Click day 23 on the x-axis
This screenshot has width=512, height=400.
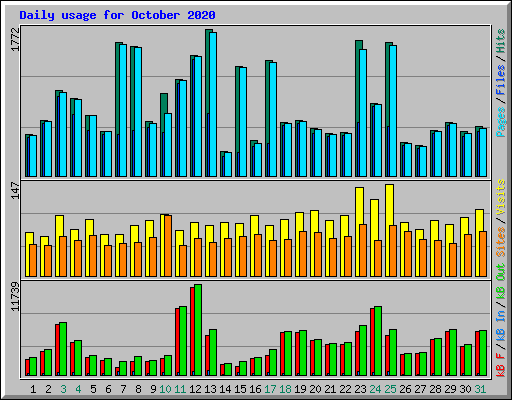pos(360,389)
